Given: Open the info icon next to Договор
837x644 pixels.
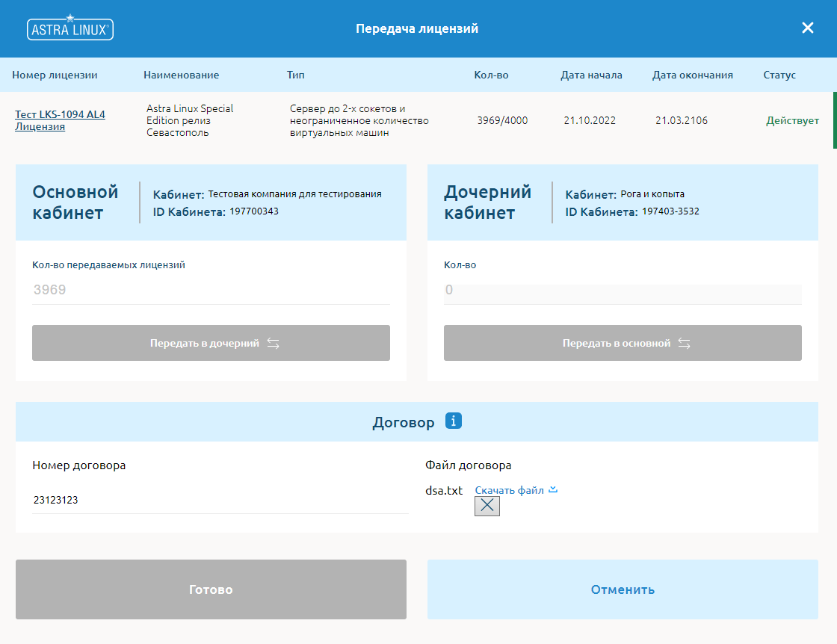Looking at the screenshot, I should 454,421.
